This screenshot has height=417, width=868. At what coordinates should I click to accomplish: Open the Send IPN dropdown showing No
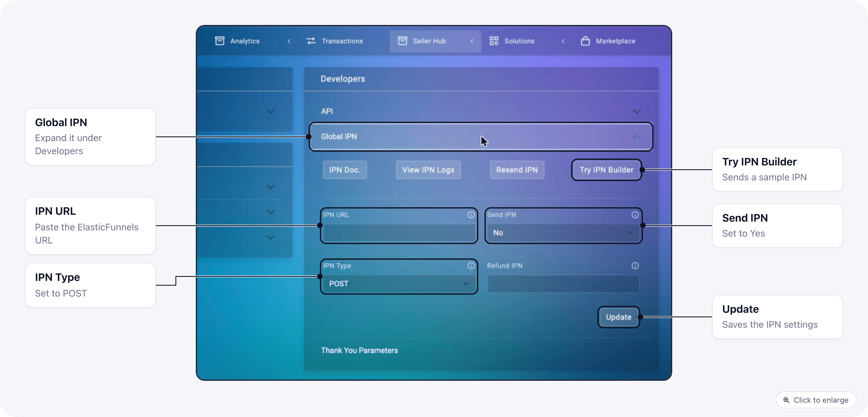coord(563,233)
